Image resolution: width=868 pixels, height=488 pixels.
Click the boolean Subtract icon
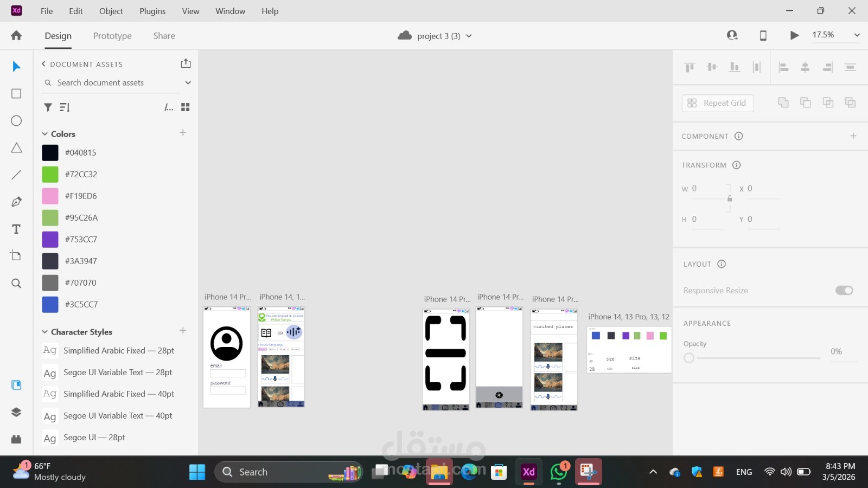pos(806,102)
